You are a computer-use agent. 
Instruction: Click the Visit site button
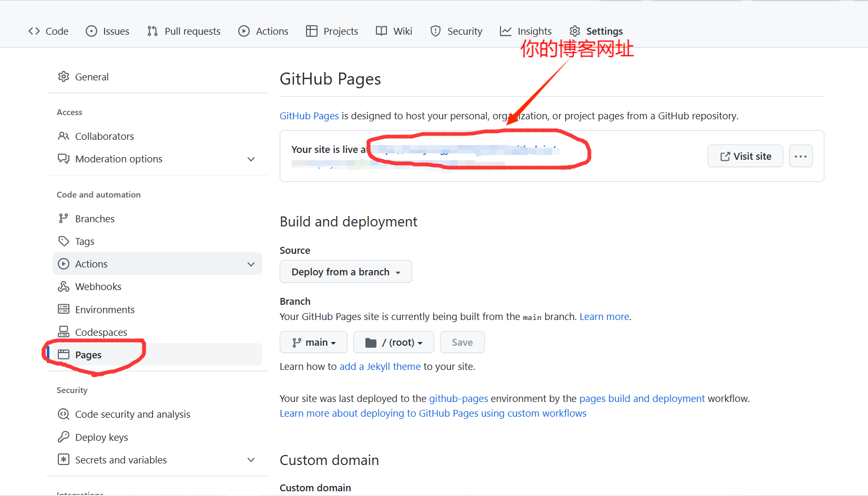click(745, 156)
